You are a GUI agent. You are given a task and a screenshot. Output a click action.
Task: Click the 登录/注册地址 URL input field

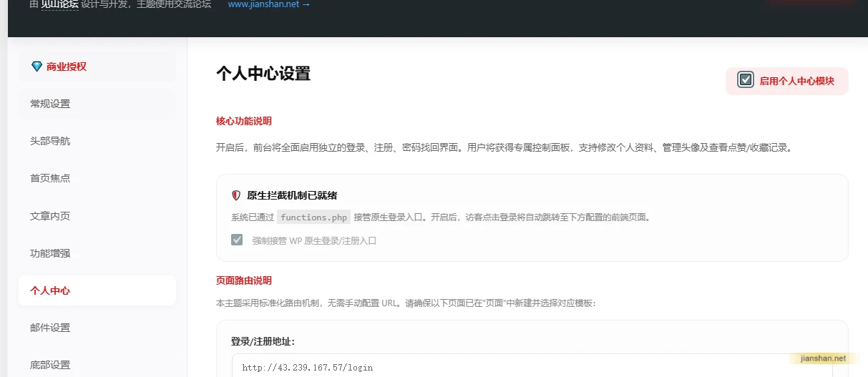click(x=532, y=367)
